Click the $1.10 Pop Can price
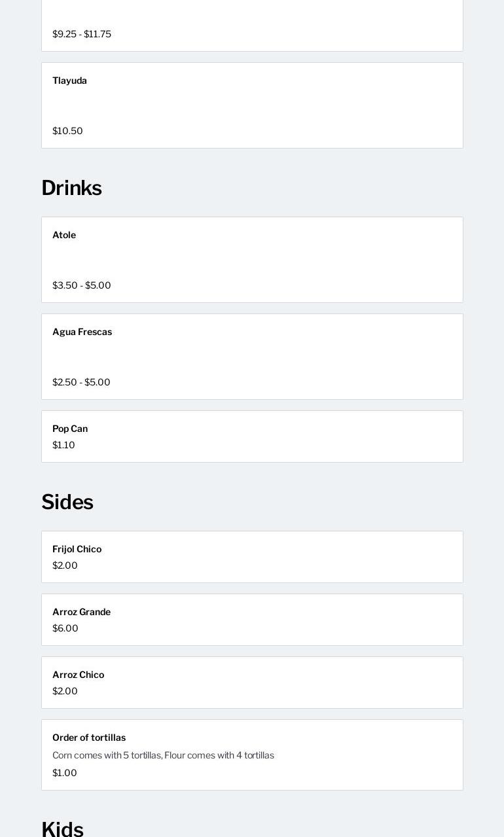 [63, 445]
